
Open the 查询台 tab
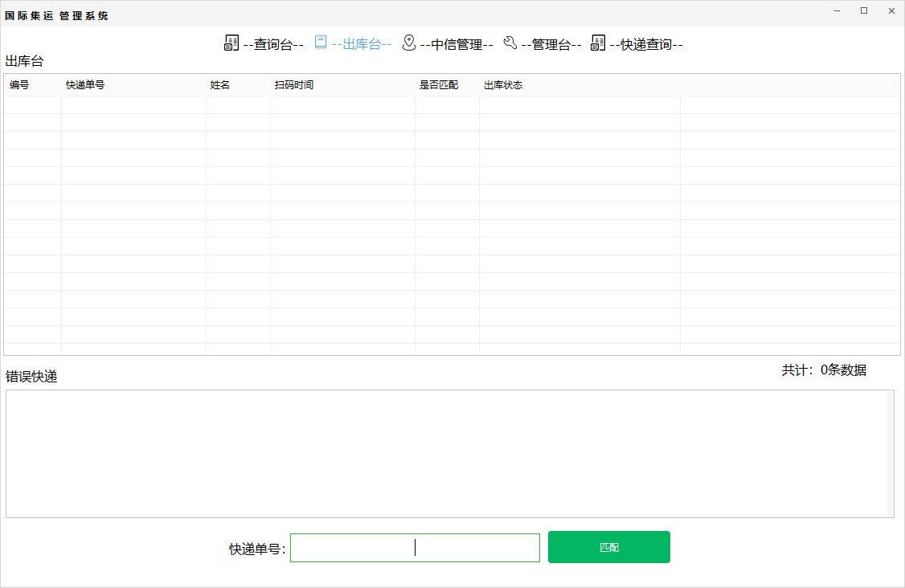click(273, 44)
